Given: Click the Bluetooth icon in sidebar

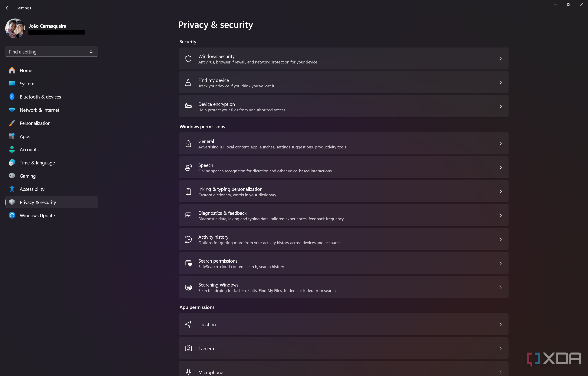Looking at the screenshot, I should [x=12, y=97].
